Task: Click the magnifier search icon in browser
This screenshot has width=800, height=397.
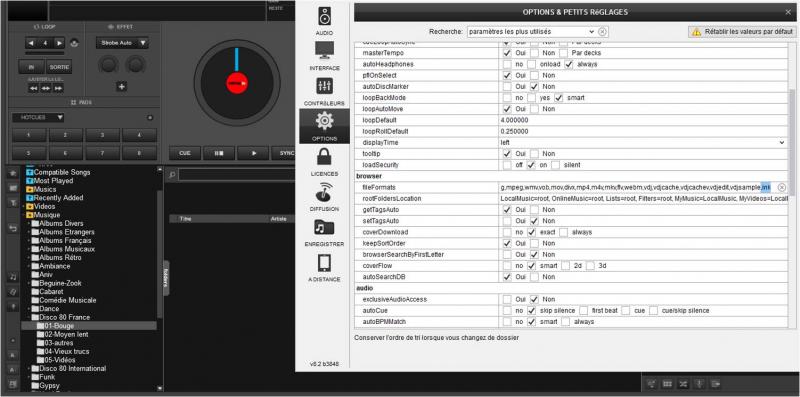Action: [172, 175]
